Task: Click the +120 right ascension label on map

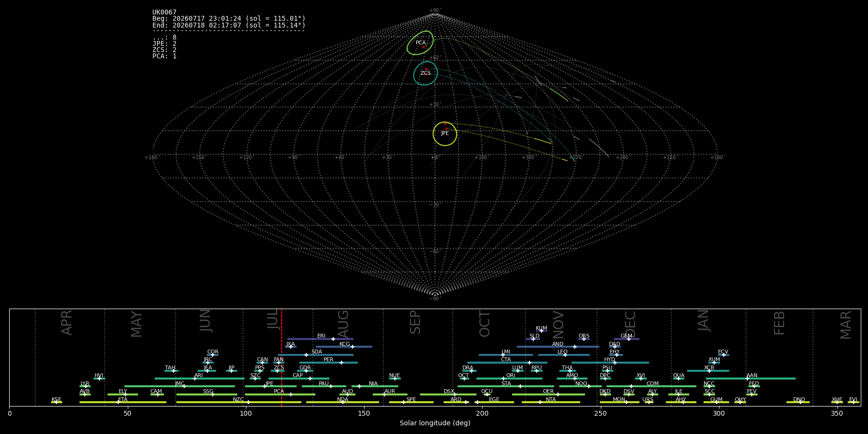Action: 245,158
